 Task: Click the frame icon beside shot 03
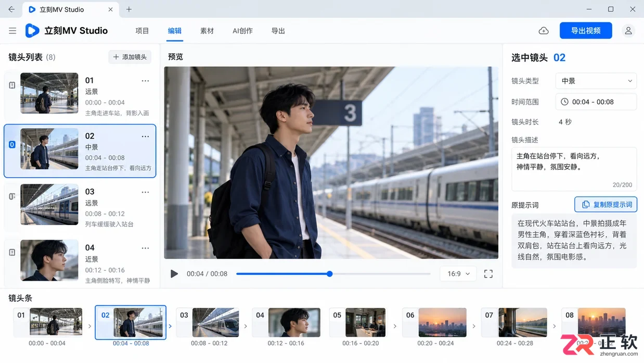12,196
